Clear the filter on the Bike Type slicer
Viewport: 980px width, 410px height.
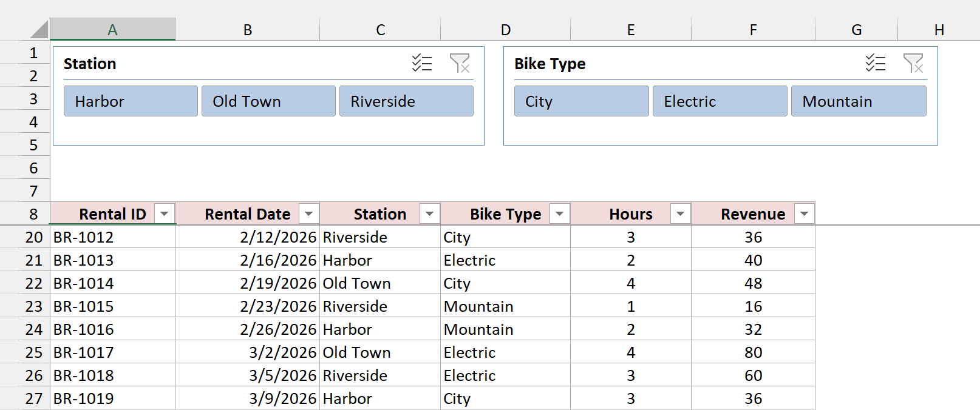[913, 63]
